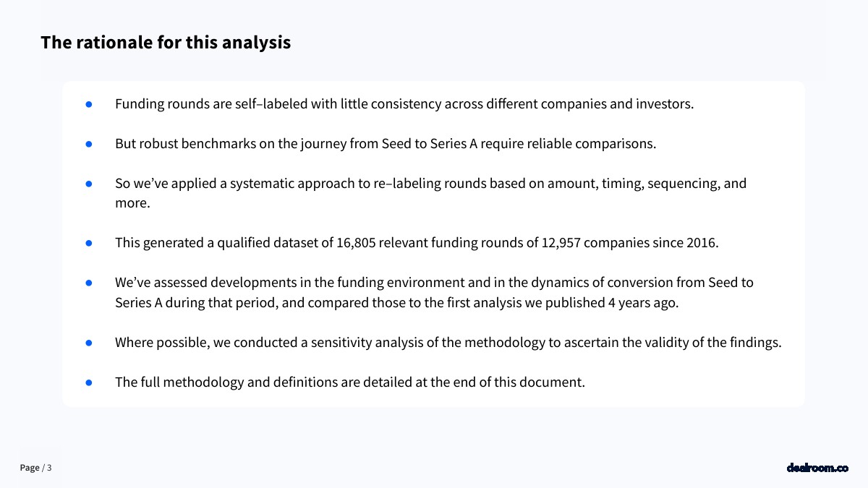The image size is (868, 488).
Task: Click the sensitivity analysis sentence
Action: [x=448, y=343]
